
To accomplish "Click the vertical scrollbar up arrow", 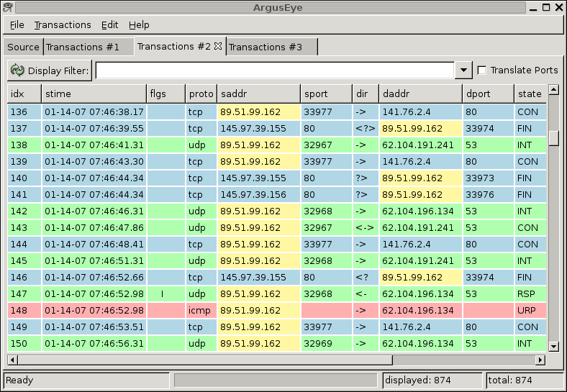I will click(553, 90).
